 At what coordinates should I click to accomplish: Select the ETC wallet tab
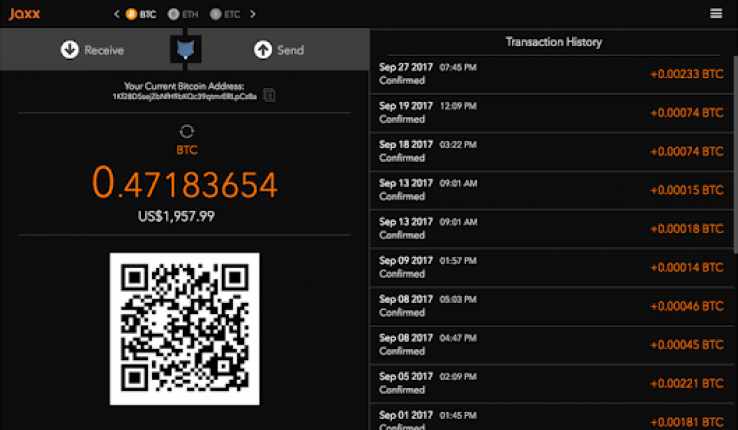point(225,14)
